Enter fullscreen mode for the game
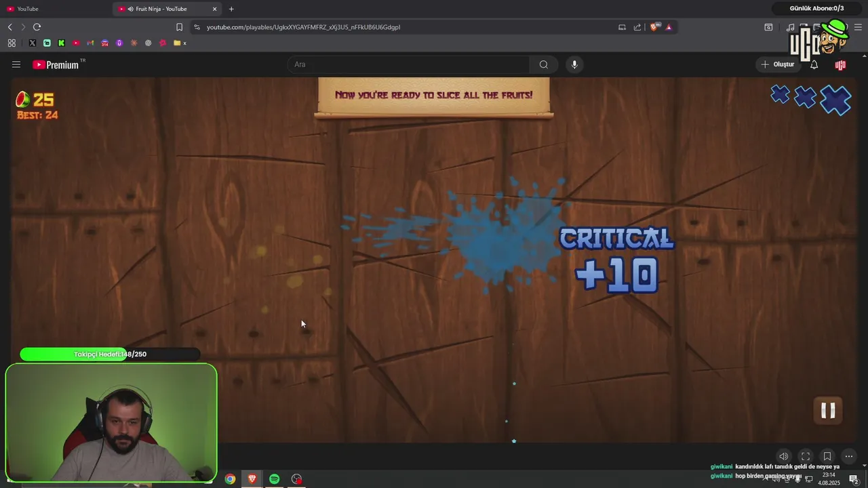This screenshot has height=488, width=868. (805, 456)
